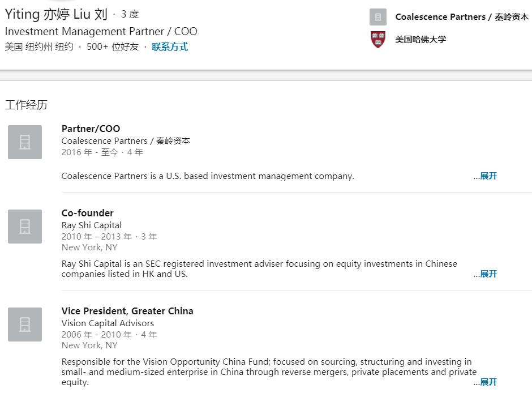Click Coalescence Partners / 秦岭资本 in header

coord(462,17)
